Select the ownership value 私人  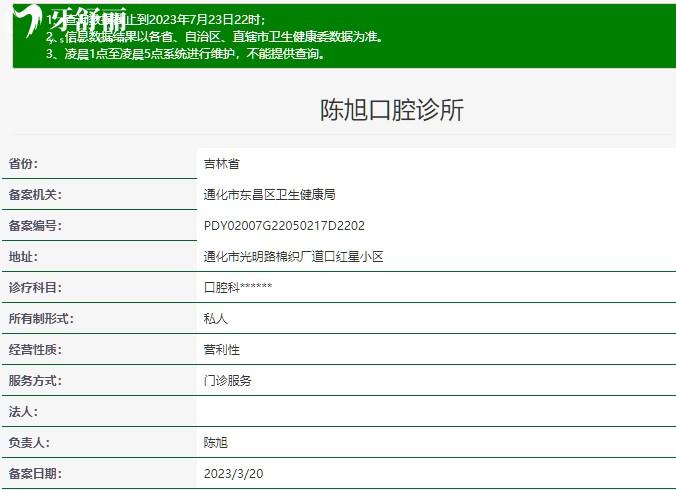(216, 318)
